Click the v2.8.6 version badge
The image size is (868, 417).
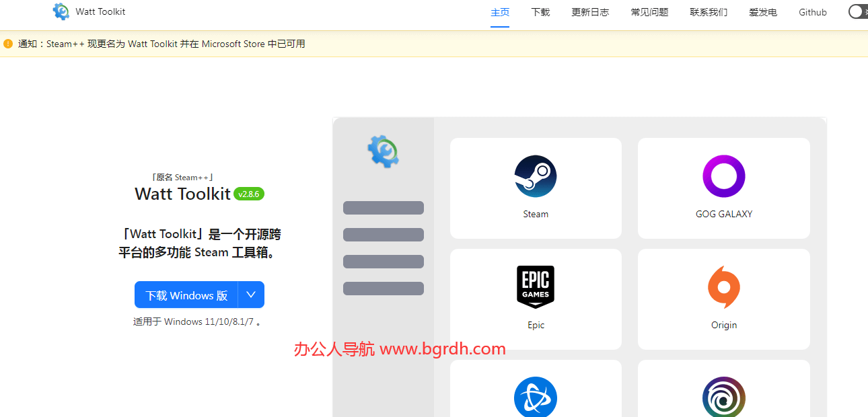pos(249,194)
